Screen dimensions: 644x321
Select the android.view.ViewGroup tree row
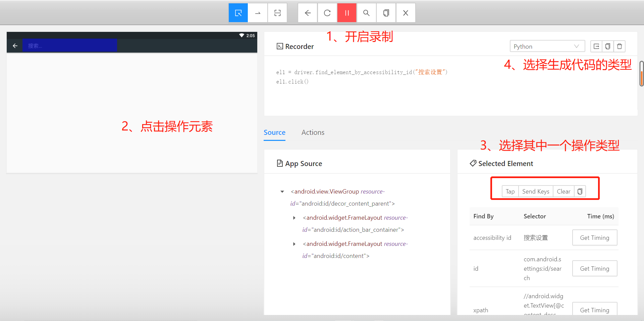point(342,198)
